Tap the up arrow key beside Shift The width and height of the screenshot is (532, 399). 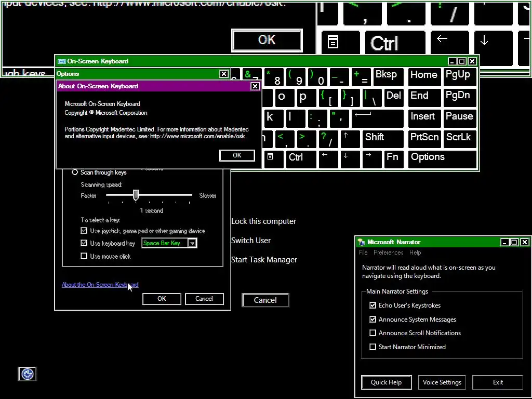pos(350,139)
